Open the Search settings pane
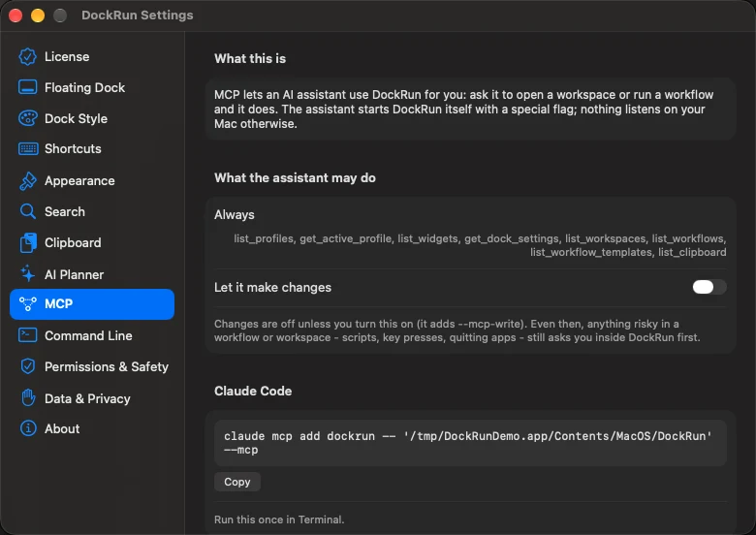Image resolution: width=756 pixels, height=535 pixels. pos(92,211)
